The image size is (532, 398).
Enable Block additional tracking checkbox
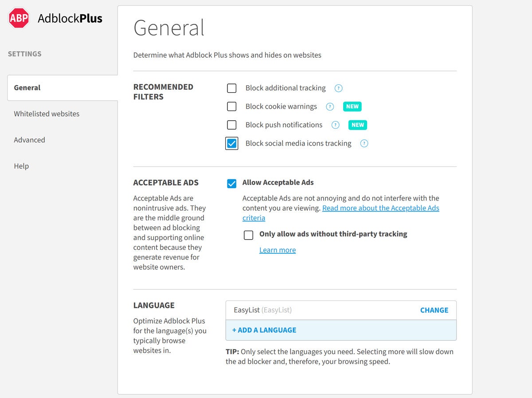click(232, 88)
